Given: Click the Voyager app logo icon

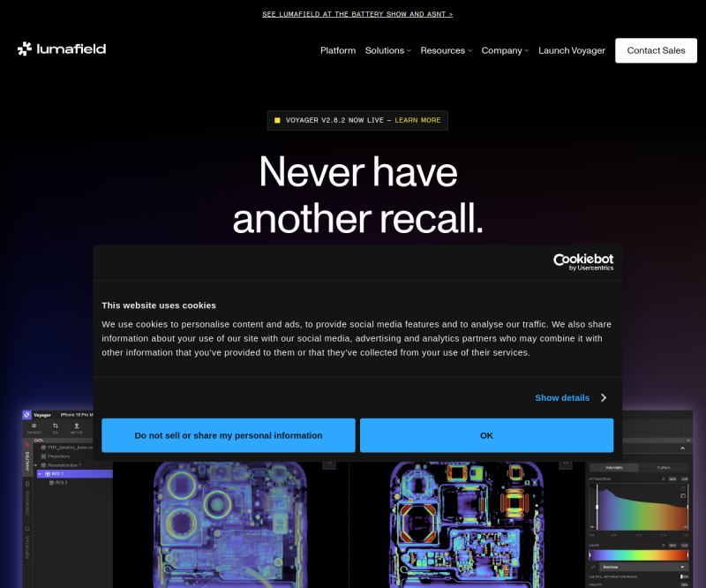Looking at the screenshot, I should (27, 415).
